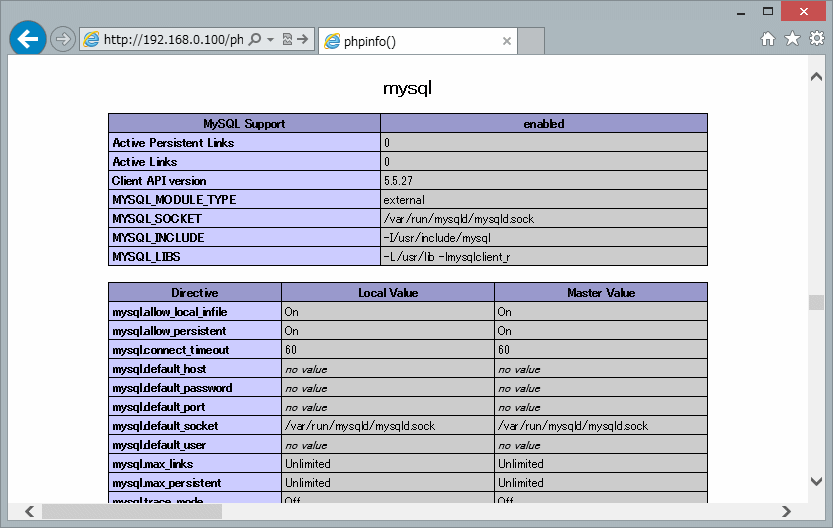The image size is (833, 528).
Task: Click the Go arrow in address bar
Action: point(303,39)
